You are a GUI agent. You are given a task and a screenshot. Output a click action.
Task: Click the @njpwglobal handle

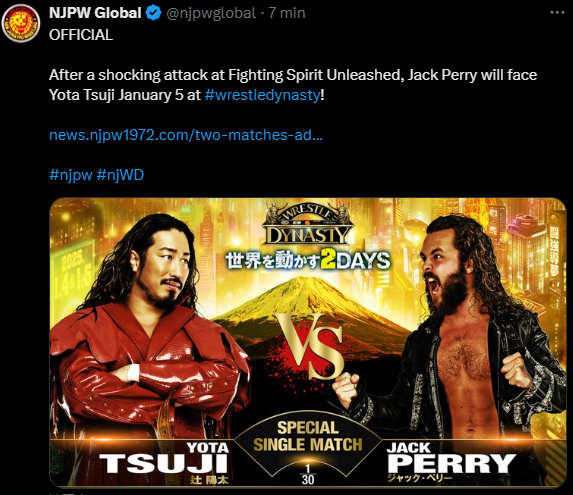[211, 13]
